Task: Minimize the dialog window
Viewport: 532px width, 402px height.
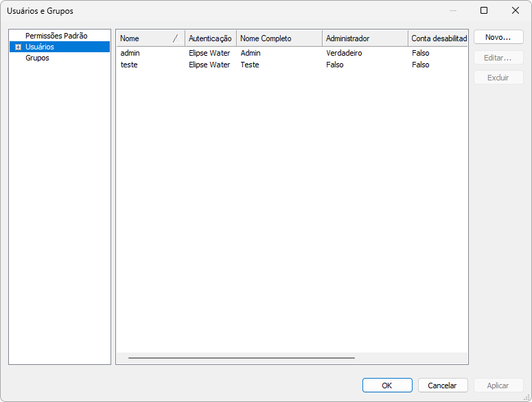Action: (x=452, y=10)
